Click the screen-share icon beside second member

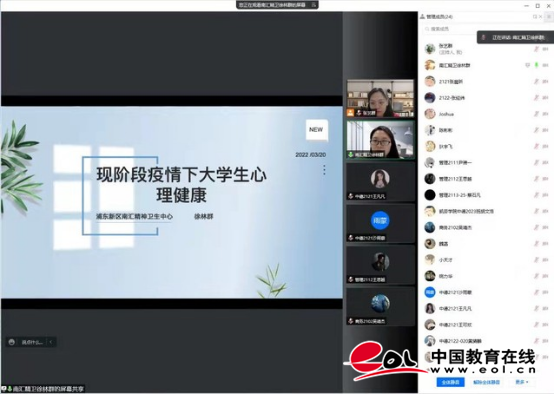click(x=528, y=65)
